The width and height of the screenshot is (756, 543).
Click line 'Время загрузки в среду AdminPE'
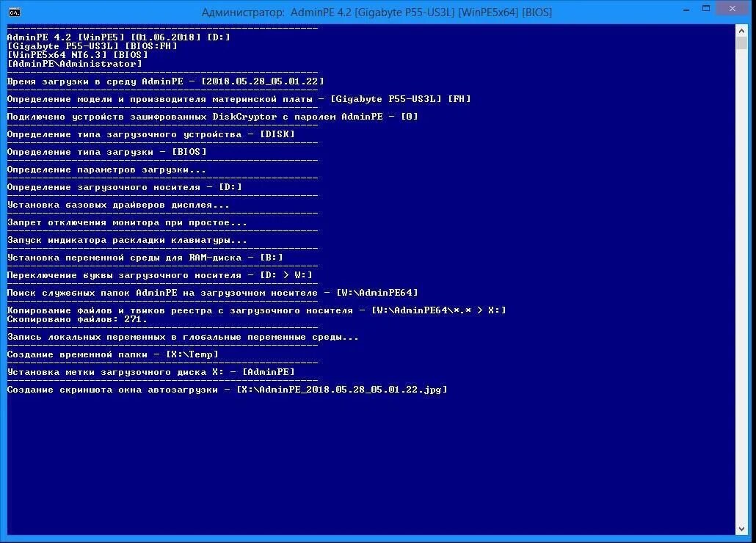pyautogui.click(x=165, y=81)
